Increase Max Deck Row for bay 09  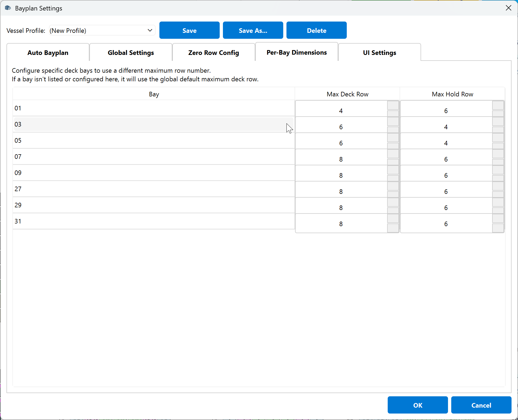393,170
